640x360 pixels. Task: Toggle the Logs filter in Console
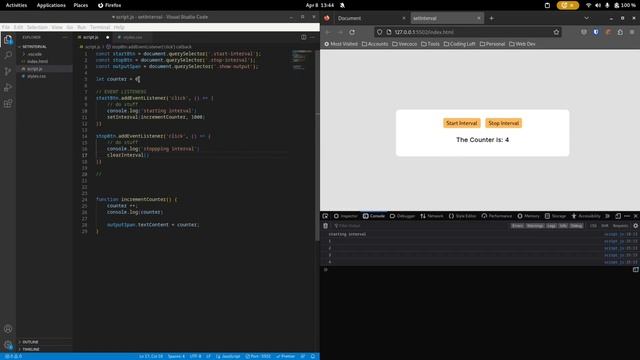(x=551, y=226)
